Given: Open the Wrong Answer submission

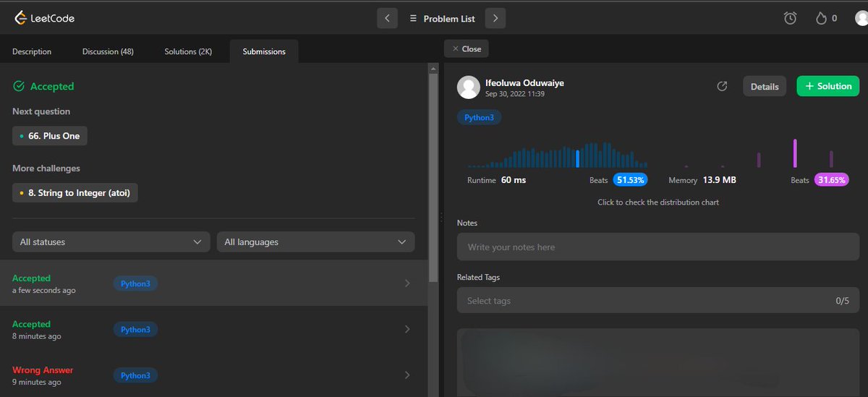Looking at the screenshot, I should click(213, 375).
